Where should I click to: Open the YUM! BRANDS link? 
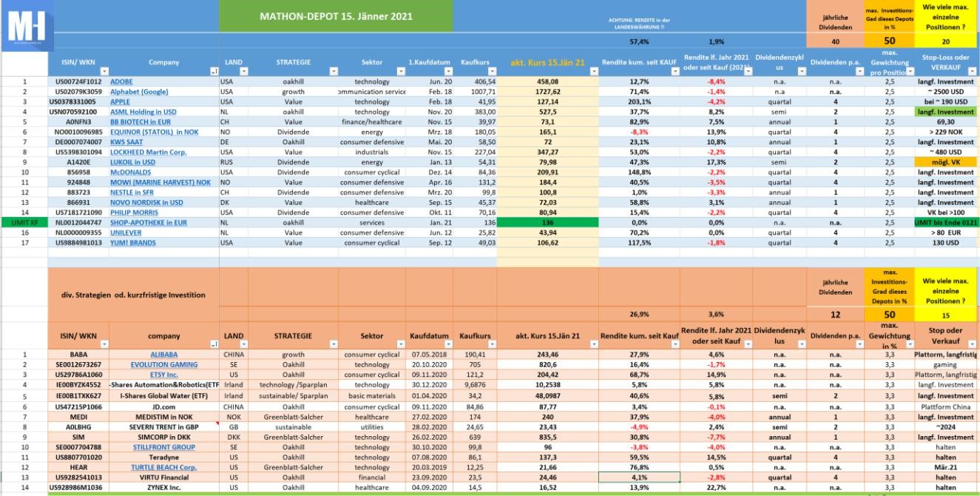[134, 242]
